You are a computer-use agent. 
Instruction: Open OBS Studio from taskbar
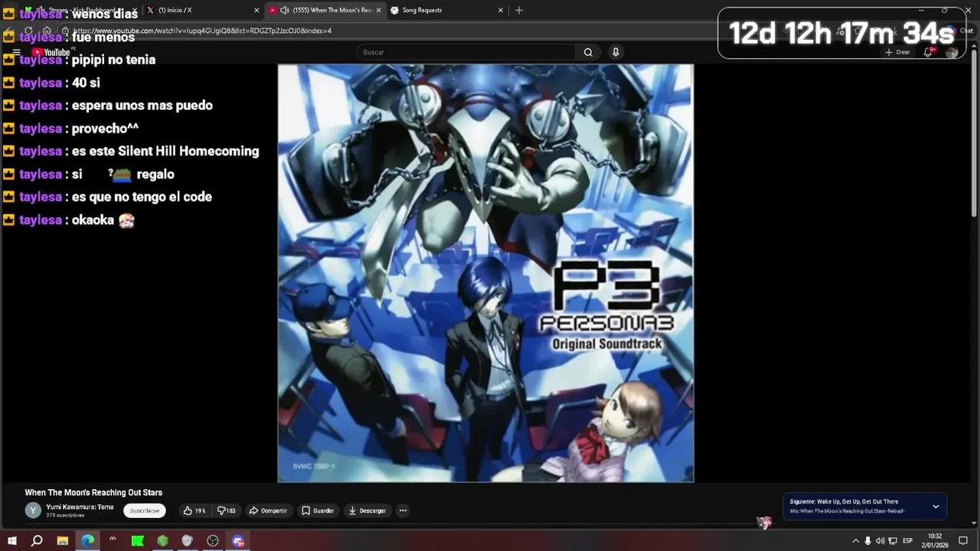213,541
